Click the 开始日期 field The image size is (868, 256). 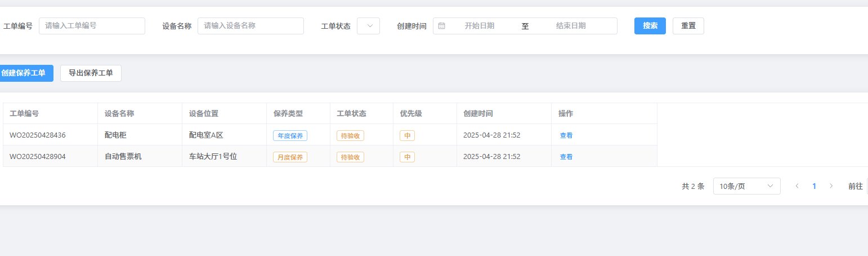(480, 26)
